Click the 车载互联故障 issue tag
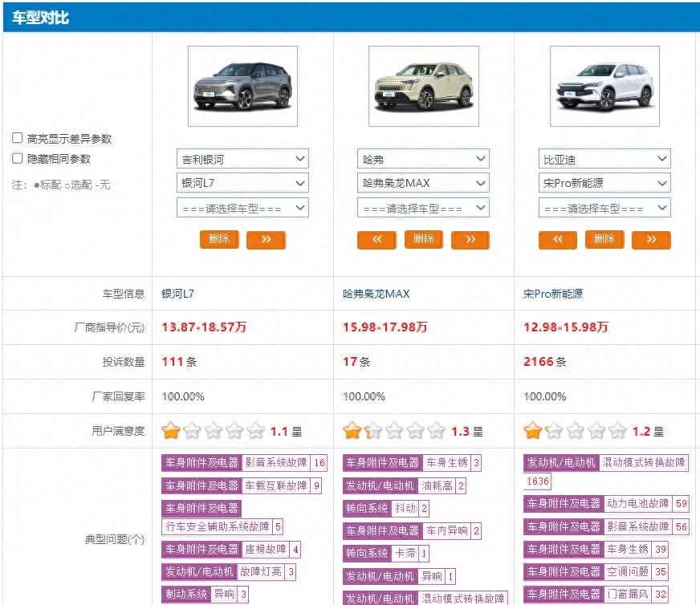The image size is (700, 605). 275,485
